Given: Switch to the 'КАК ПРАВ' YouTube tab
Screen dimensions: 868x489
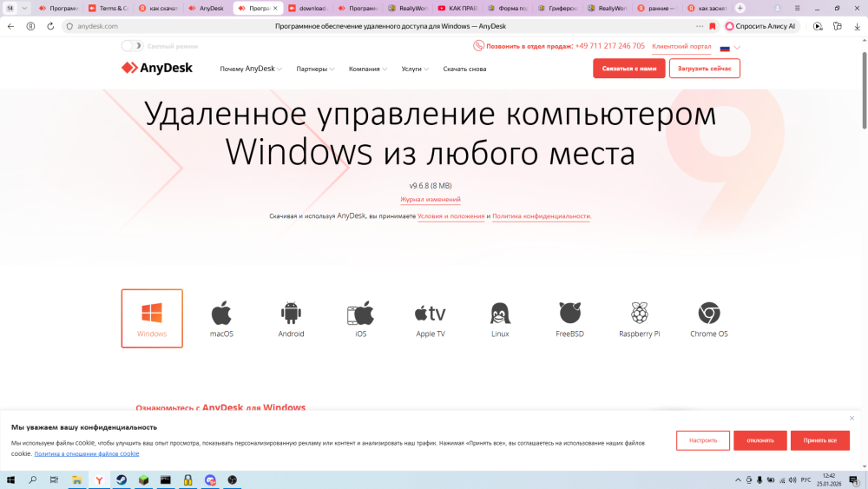Looking at the screenshot, I should pos(457,9).
